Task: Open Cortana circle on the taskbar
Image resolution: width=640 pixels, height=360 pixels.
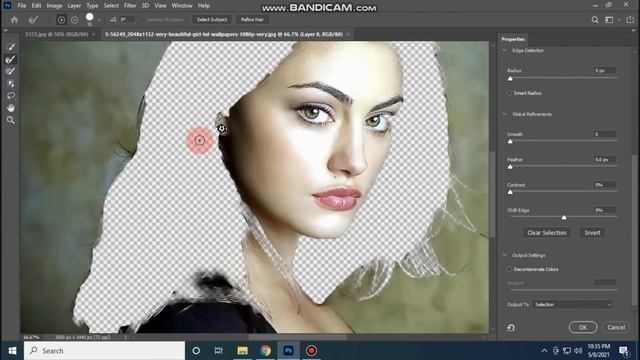Action: point(196,351)
